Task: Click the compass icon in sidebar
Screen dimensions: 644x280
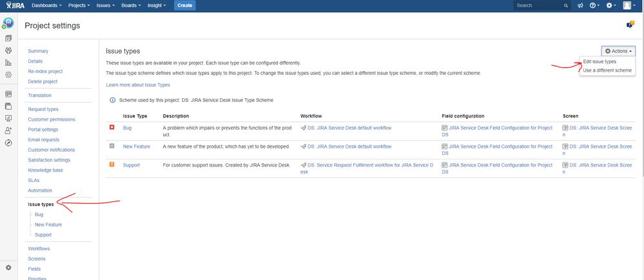Action: coord(8,143)
